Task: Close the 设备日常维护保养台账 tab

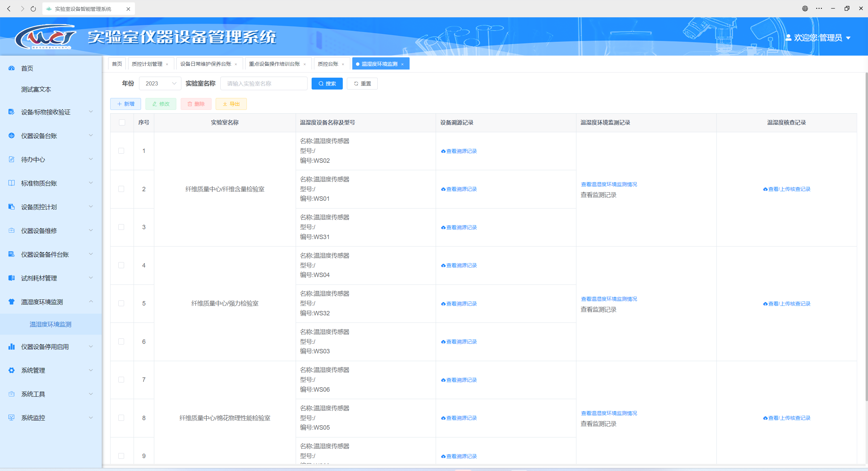Action: [x=236, y=64]
